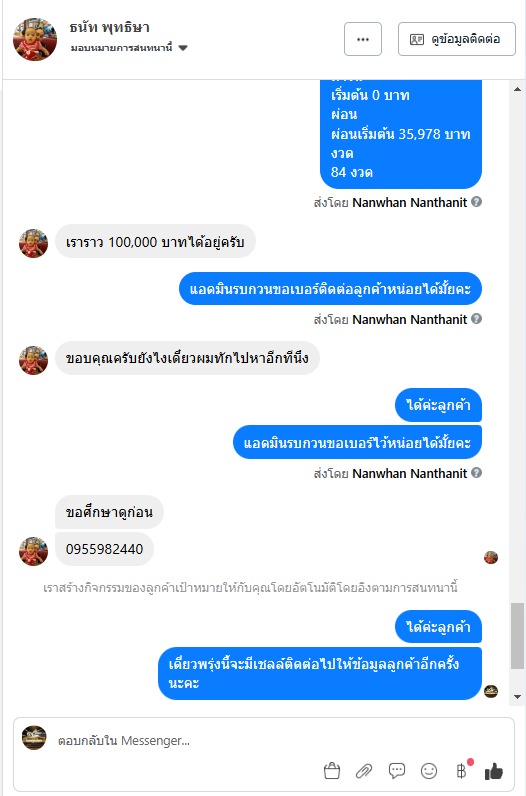Image resolution: width=526 pixels, height=796 pixels.
Task: Send a thumbs-up like
Action: (x=494, y=771)
